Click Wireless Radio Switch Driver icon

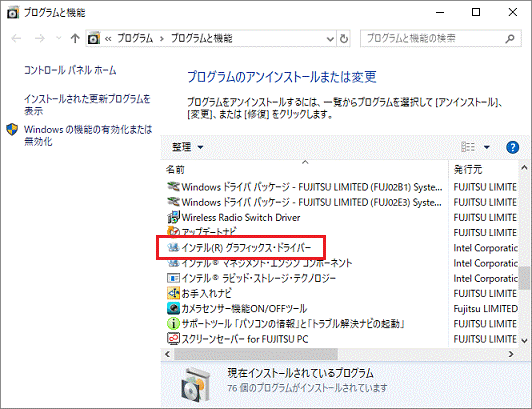[x=173, y=217]
